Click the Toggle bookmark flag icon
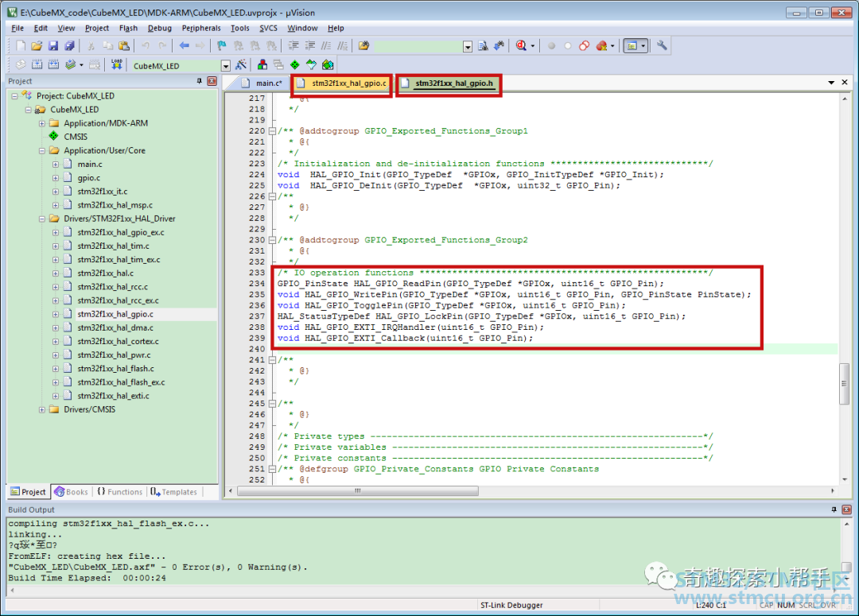859x616 pixels. (222, 46)
